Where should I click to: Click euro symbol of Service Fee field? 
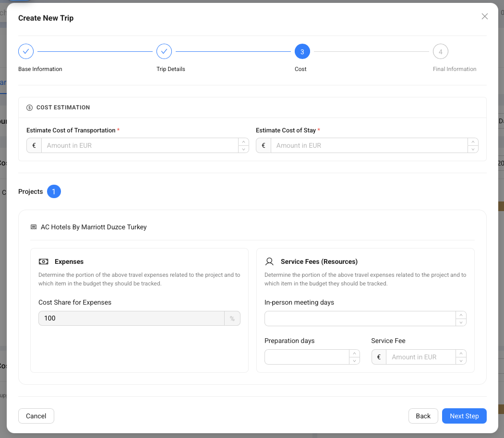(x=379, y=357)
